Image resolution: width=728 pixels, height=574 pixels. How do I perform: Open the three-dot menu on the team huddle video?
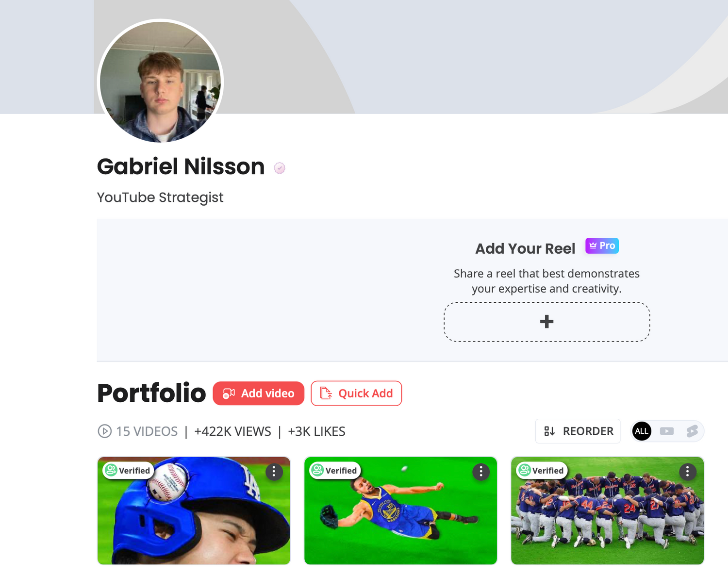(688, 472)
